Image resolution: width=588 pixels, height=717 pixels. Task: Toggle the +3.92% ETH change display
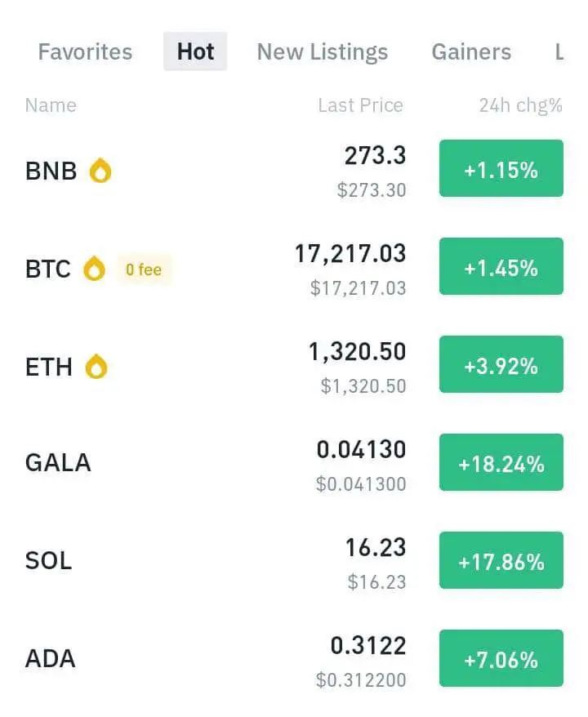coord(501,364)
